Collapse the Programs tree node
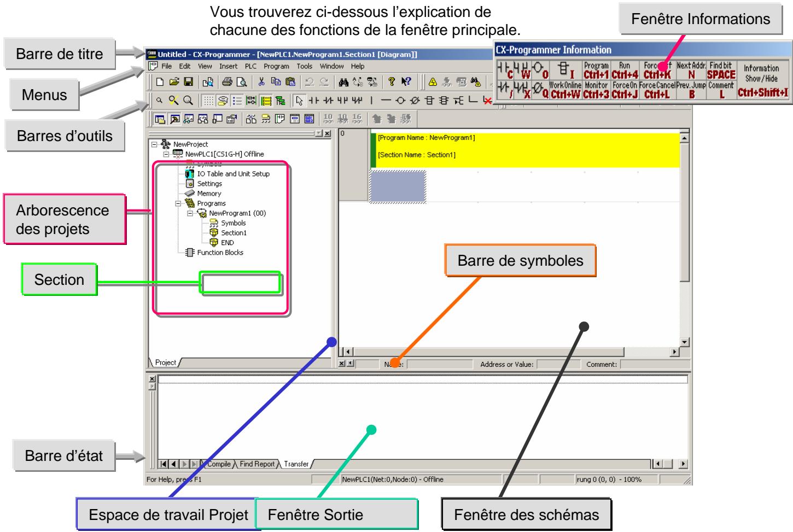 click(x=178, y=203)
